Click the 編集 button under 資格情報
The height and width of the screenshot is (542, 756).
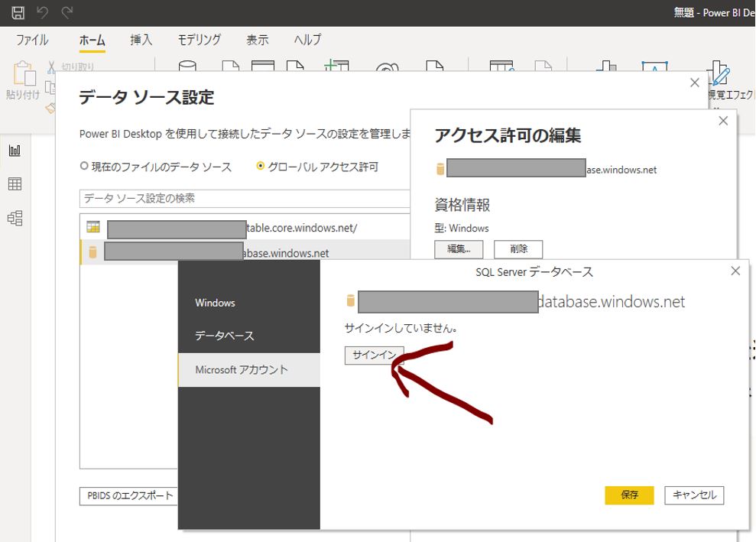[458, 248]
